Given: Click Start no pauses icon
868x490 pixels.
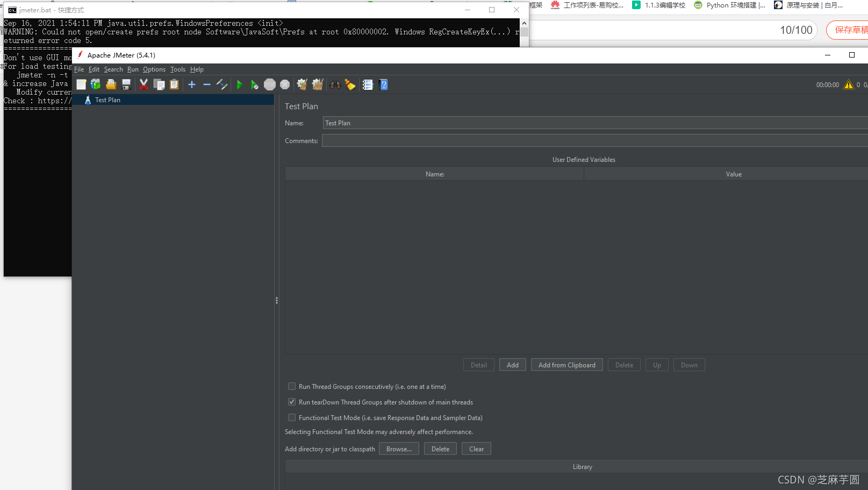Looking at the screenshot, I should tap(255, 84).
